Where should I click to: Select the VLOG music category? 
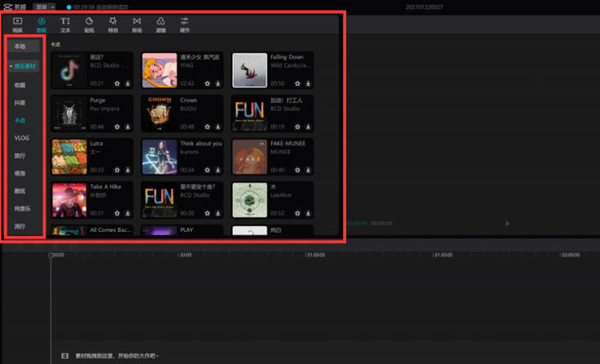coord(21,137)
